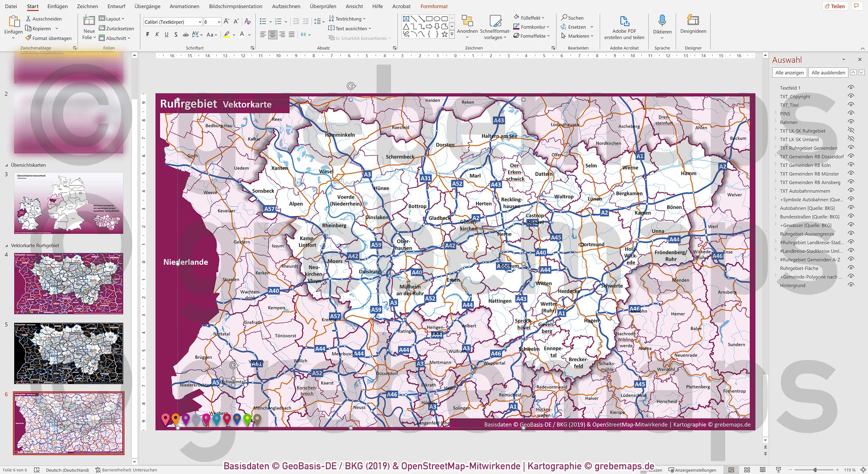
Task: Toggle visibility of the PINS layer
Action: [x=851, y=114]
